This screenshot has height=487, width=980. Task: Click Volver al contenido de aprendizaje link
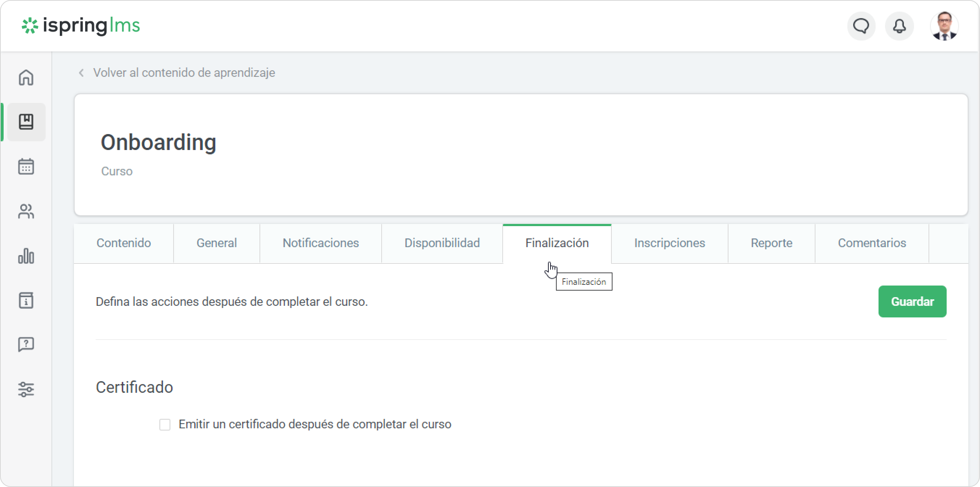tap(184, 73)
